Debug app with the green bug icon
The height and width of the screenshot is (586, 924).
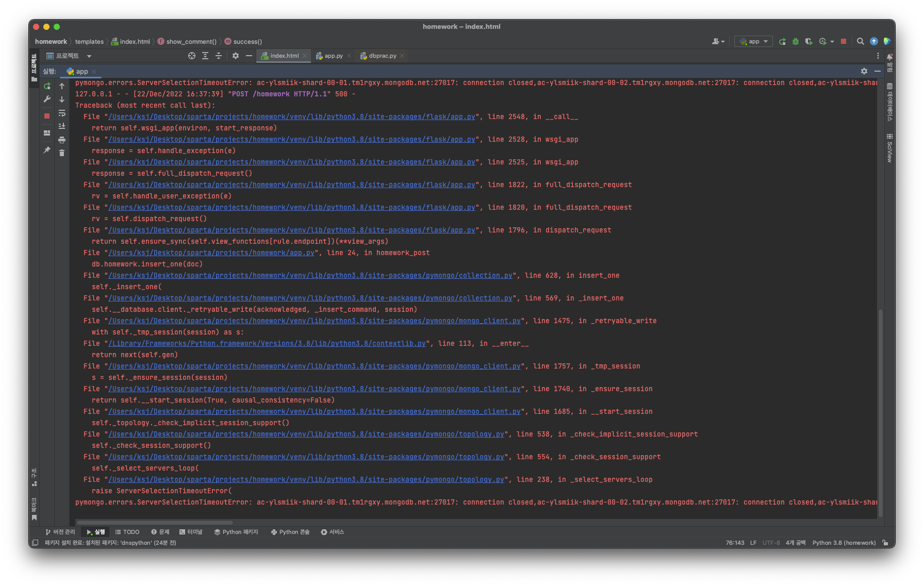(796, 41)
